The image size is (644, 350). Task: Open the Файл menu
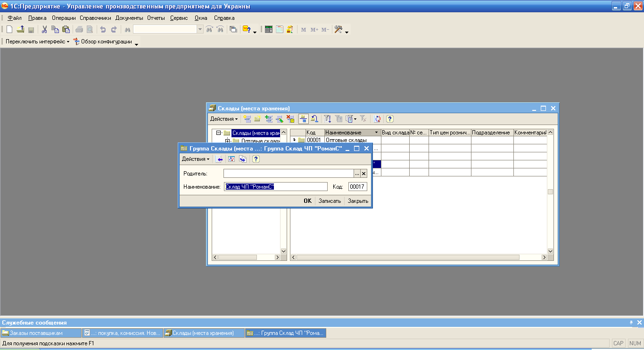(x=15, y=18)
